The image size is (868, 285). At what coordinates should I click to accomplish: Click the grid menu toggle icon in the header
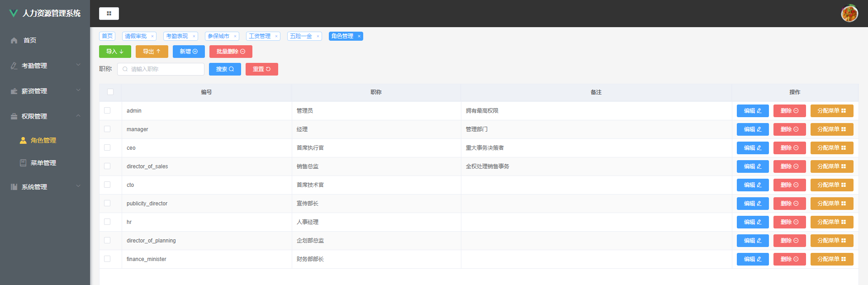point(109,14)
